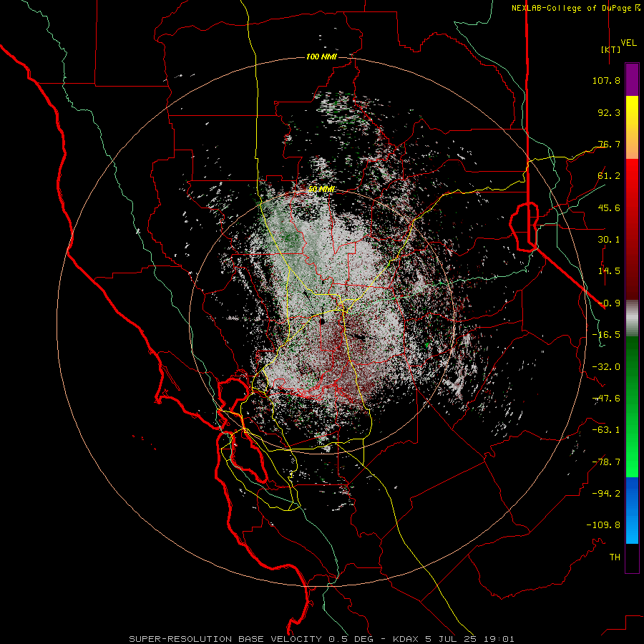Screen dimensions: 644x644
Task: Click the 14.5 scale value
Action: point(609,271)
